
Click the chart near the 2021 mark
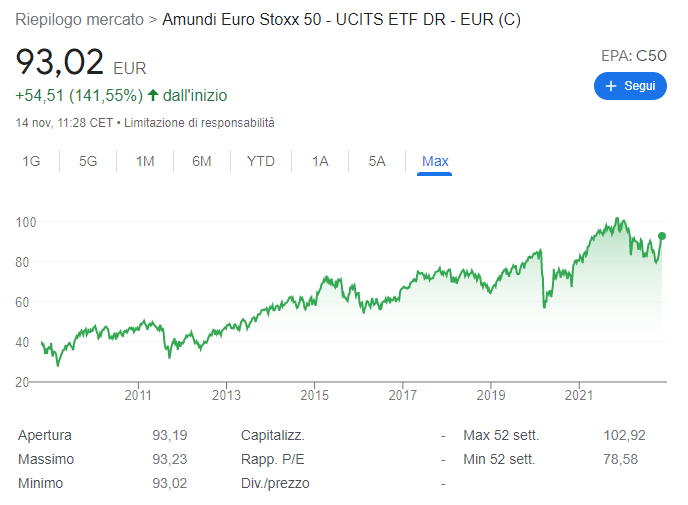pos(579,260)
